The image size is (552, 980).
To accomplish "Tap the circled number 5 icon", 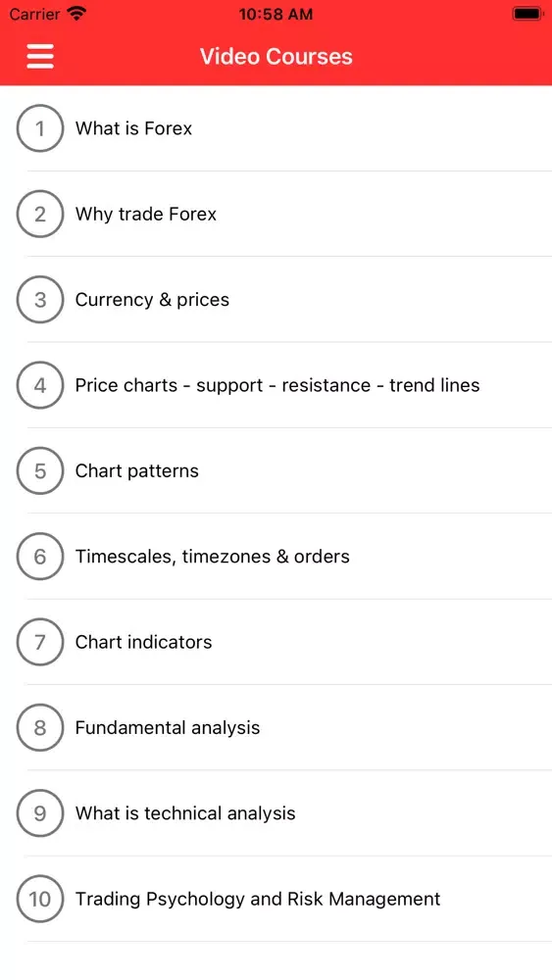I will [x=40, y=470].
